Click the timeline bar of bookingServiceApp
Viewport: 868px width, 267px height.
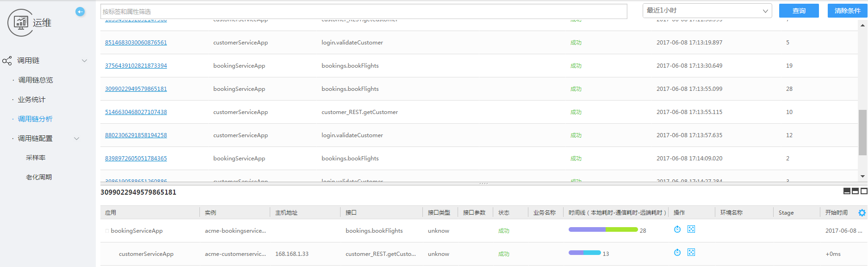point(603,229)
